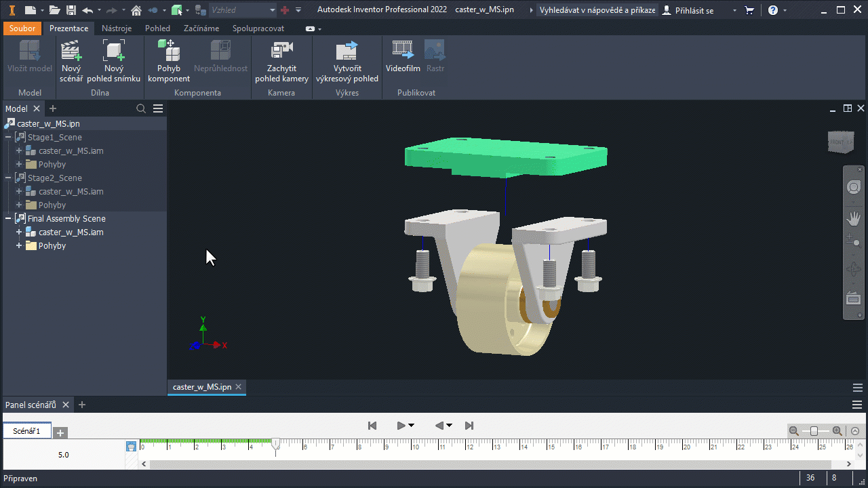
Task: Play the current storyboard forward
Action: (401, 426)
